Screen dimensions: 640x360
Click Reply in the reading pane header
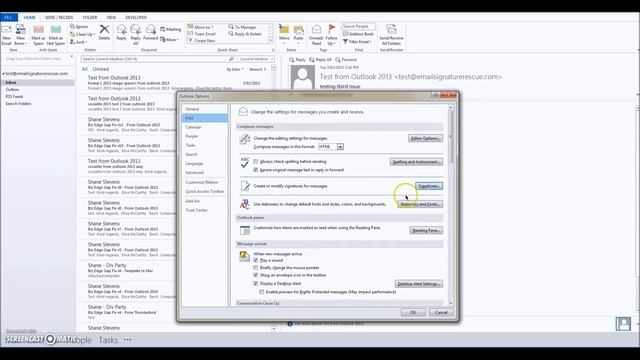(297, 60)
